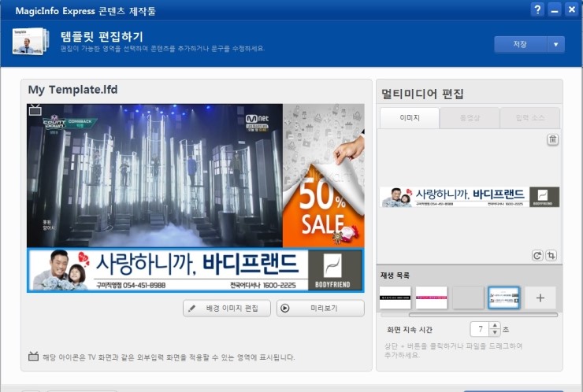Delete image with trash icon

(x=553, y=139)
